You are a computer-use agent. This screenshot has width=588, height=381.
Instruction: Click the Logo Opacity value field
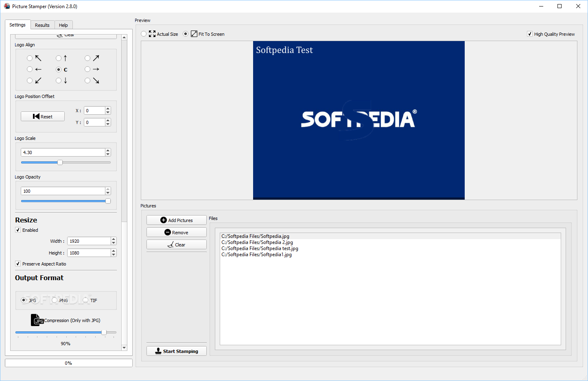coord(63,191)
